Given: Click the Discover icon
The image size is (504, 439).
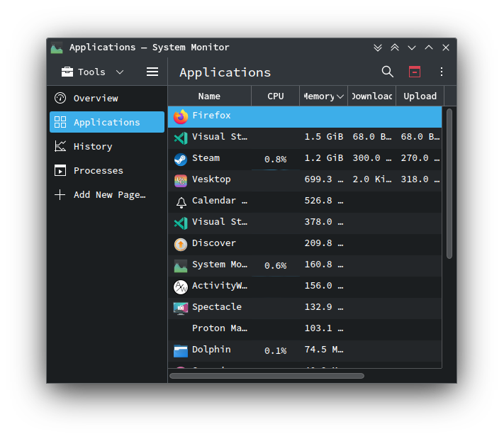Looking at the screenshot, I should click(181, 245).
